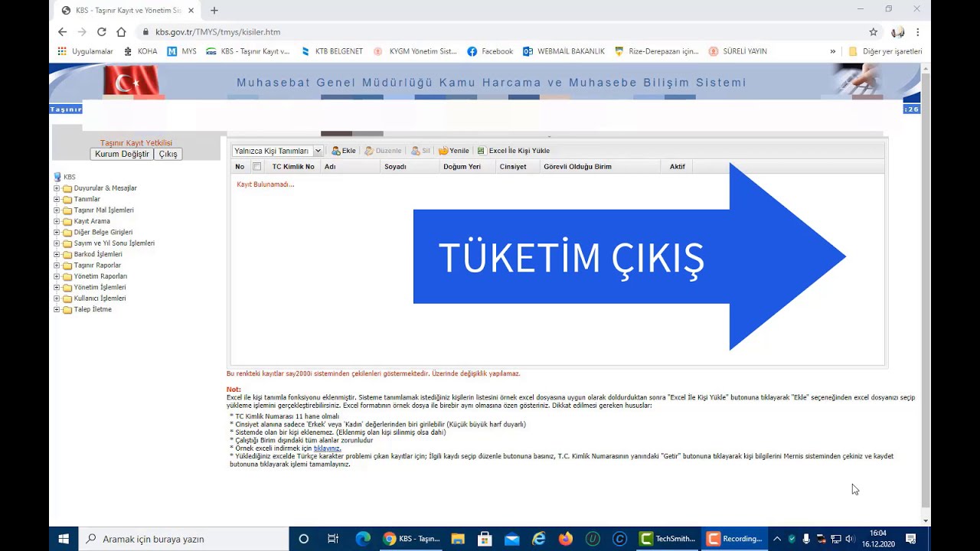The height and width of the screenshot is (551, 980).
Task: Expand the Barkod İşlemleri tree node
Action: coord(57,254)
